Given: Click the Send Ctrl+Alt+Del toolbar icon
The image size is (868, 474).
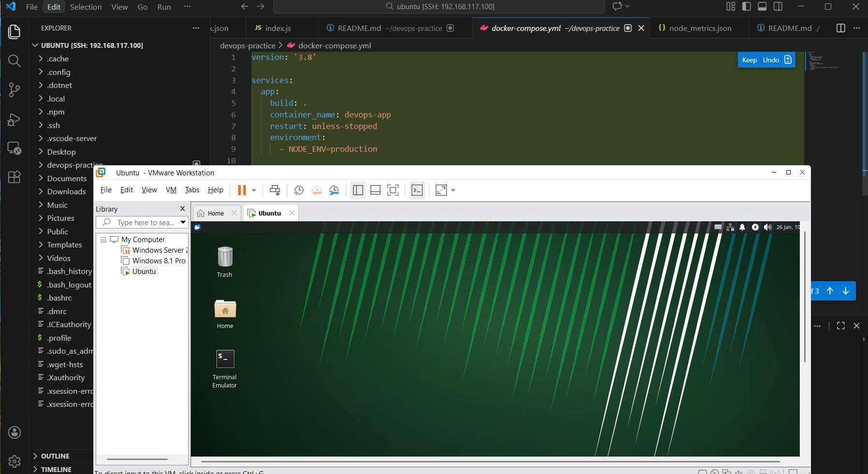Looking at the screenshot, I should click(x=275, y=190).
